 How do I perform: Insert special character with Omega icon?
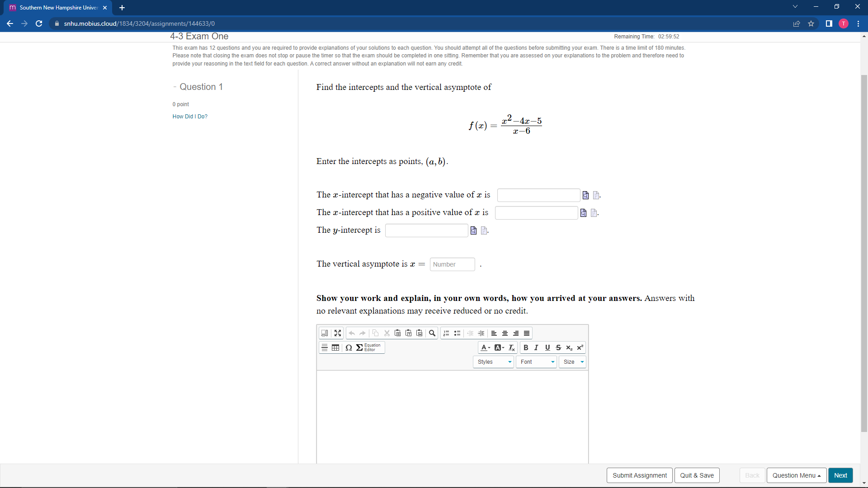click(x=349, y=347)
